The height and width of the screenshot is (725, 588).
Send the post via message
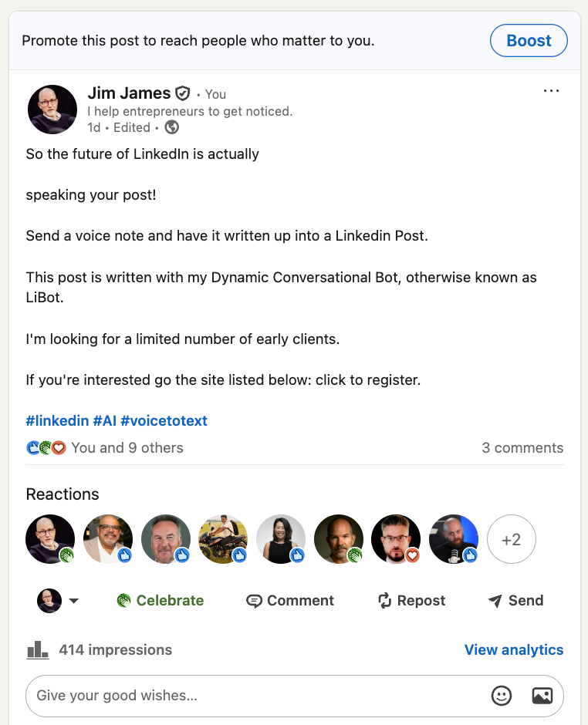click(x=515, y=601)
